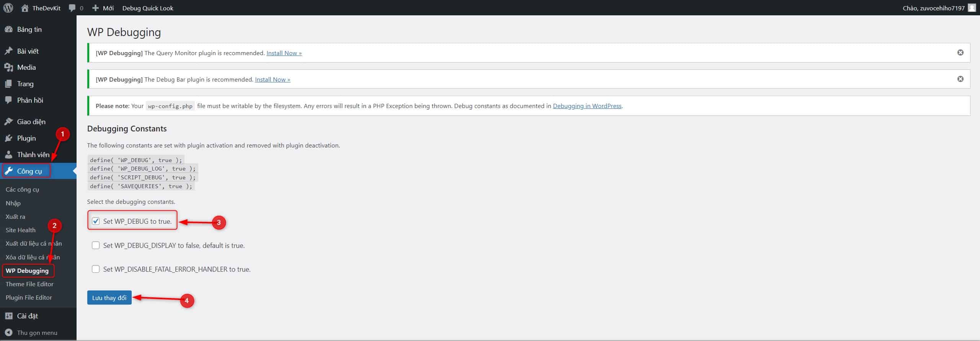Click the Media library icon
The height and width of the screenshot is (341, 980).
pyautogui.click(x=8, y=67)
